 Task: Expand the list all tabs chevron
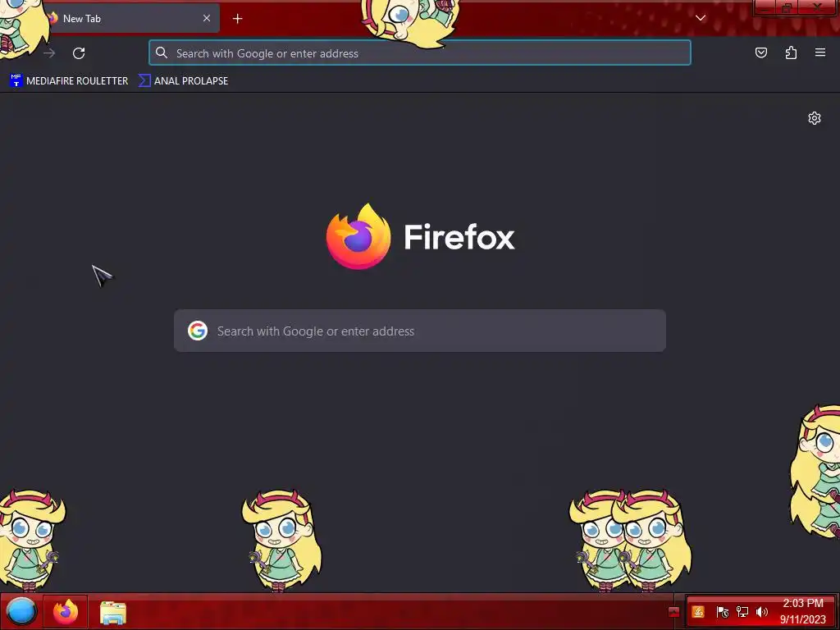701,18
